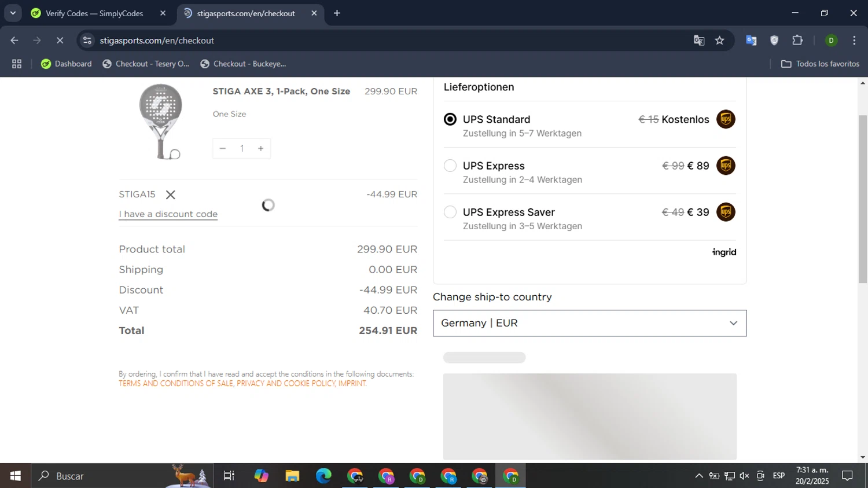Viewport: 868px width, 488px height.
Task: Open Chrome three-dot menu
Action: tap(854, 41)
